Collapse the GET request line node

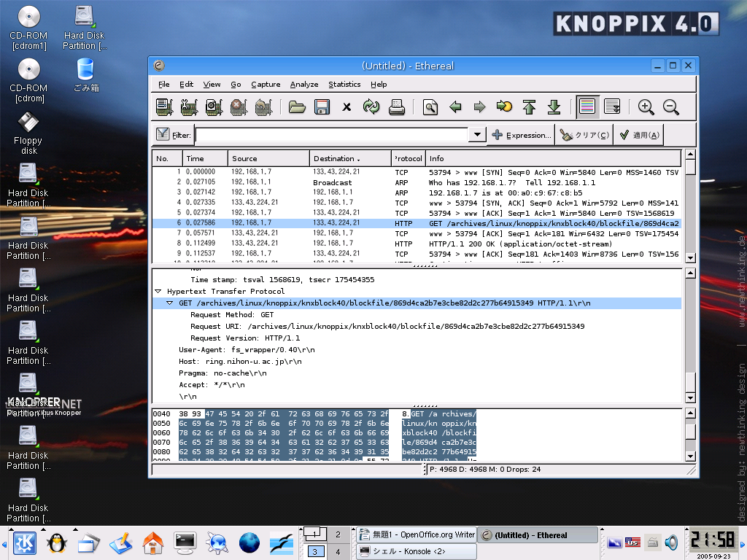169,303
